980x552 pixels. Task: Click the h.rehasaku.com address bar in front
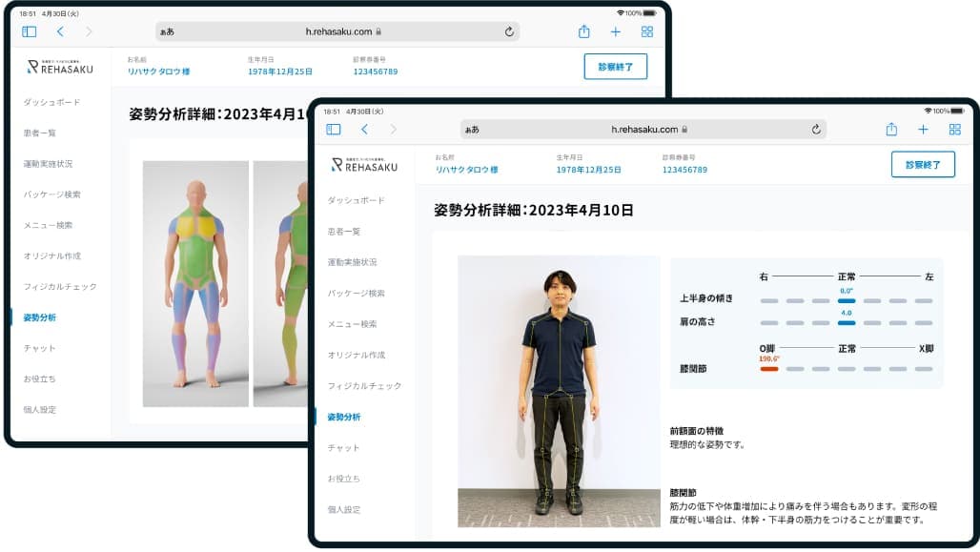coord(643,130)
